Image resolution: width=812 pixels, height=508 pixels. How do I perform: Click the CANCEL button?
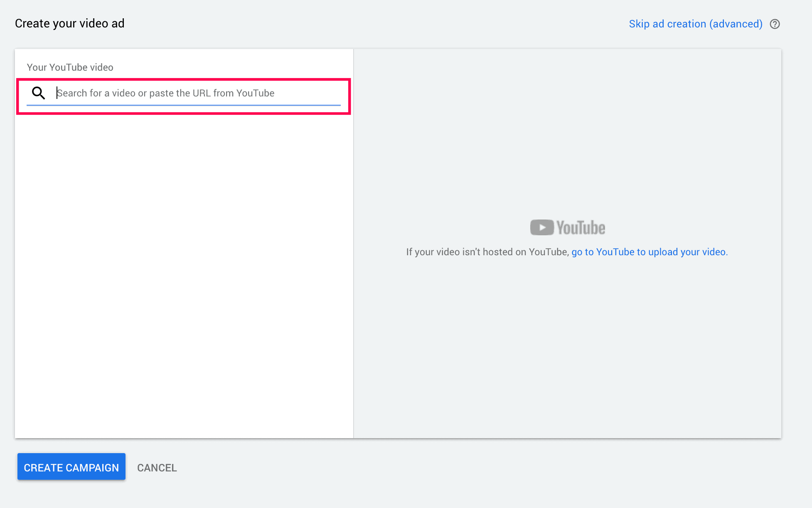157,468
